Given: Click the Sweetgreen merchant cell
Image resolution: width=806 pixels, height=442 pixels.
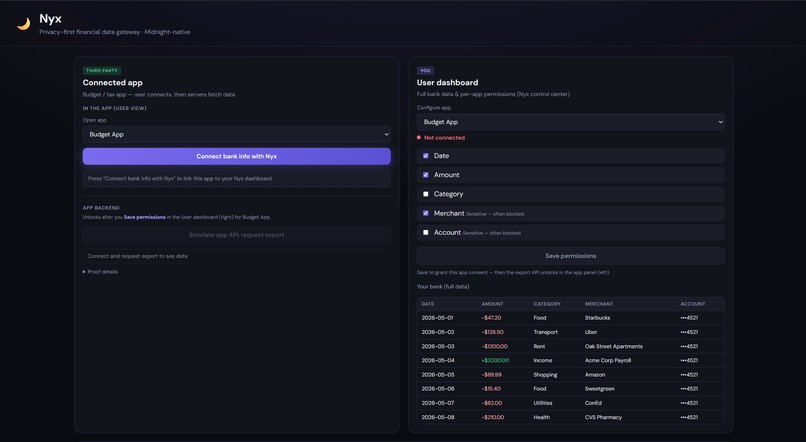Looking at the screenshot, I should coord(599,389).
